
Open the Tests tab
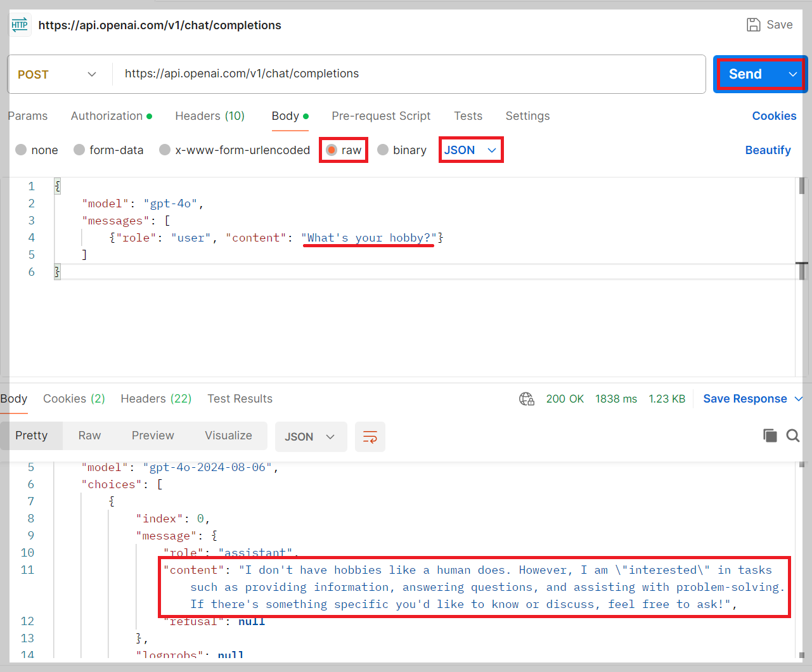click(468, 116)
